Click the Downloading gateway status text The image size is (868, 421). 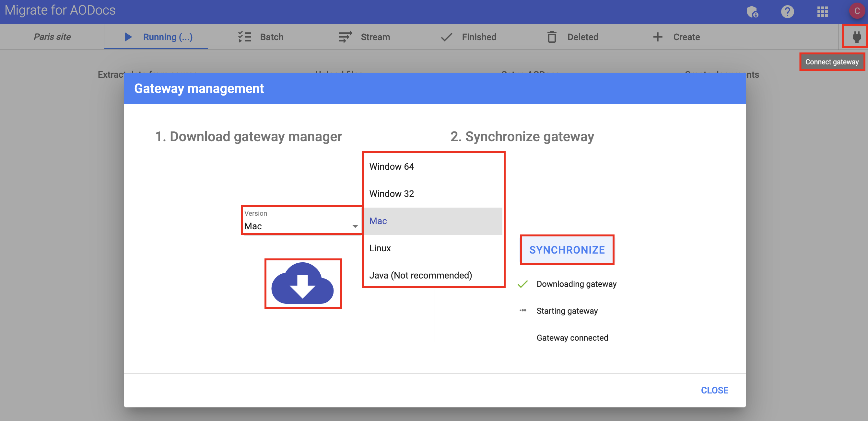tap(576, 284)
